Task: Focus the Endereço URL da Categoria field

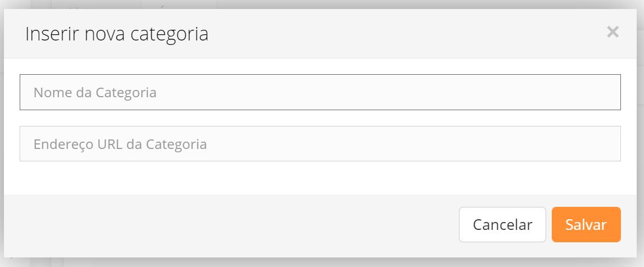Action: coord(320,144)
